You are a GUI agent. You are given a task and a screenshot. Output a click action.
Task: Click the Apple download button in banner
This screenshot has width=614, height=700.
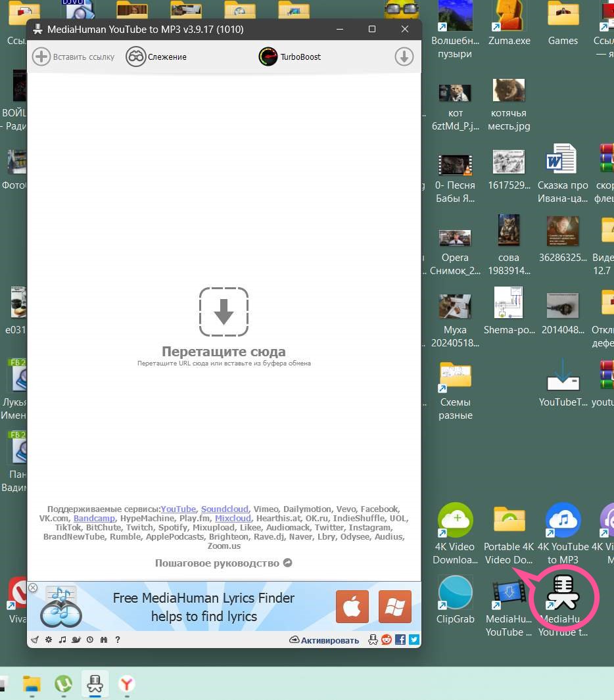[x=352, y=606]
